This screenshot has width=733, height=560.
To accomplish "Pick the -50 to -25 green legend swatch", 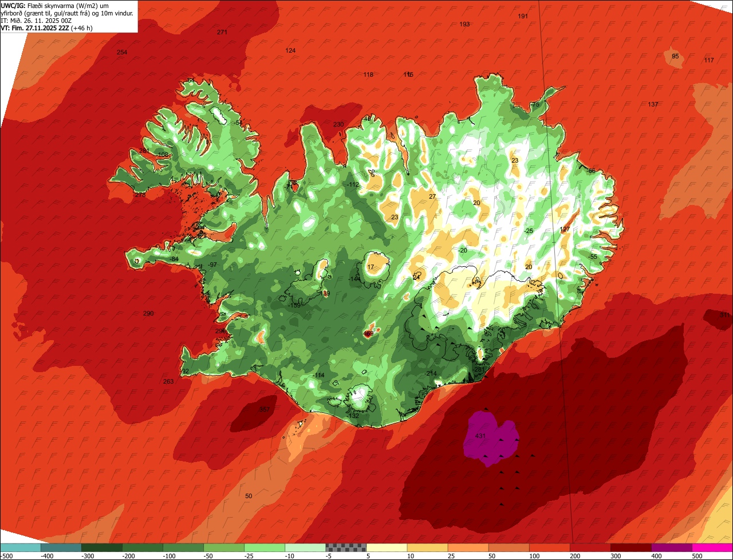I will [x=224, y=547].
